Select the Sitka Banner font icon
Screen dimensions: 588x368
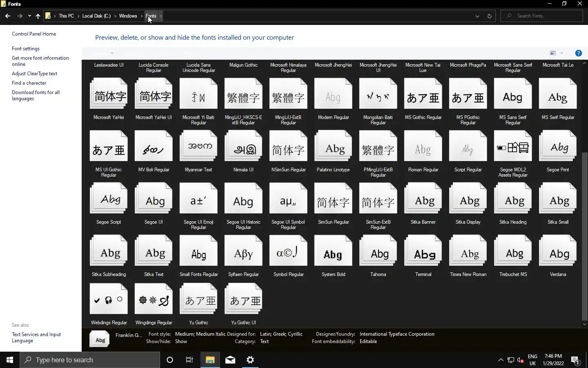tap(423, 198)
